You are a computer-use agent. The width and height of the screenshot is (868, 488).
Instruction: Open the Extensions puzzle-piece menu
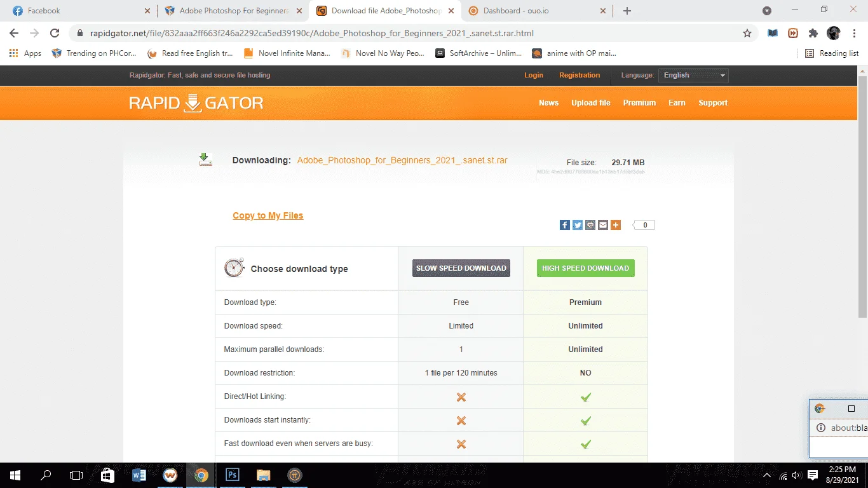(813, 33)
